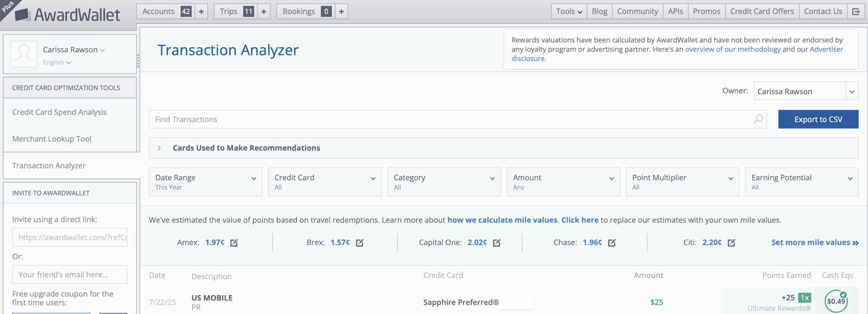Open the Category filter
The image size is (868, 314).
click(444, 182)
